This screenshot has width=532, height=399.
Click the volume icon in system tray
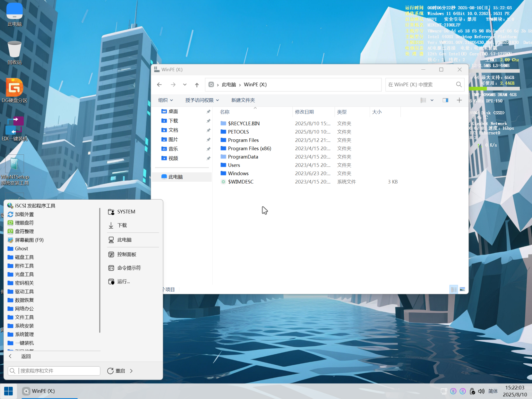[x=481, y=391]
